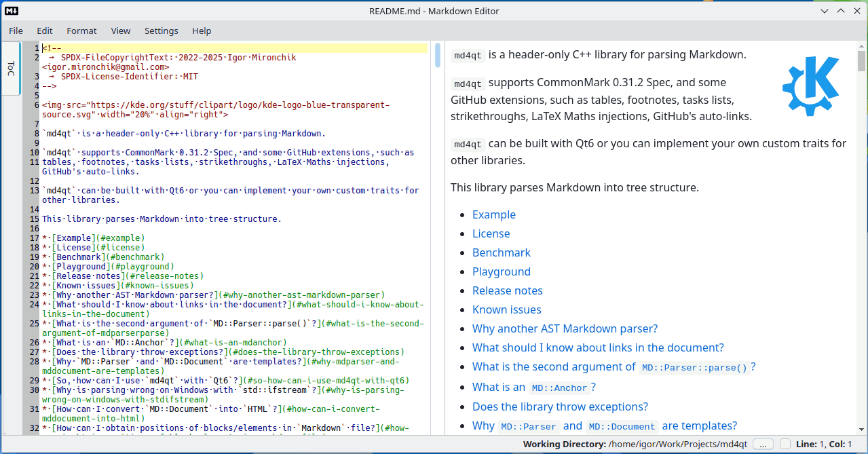This screenshot has width=868, height=454.
Task: Open the Playground link in preview
Action: coord(502,271)
